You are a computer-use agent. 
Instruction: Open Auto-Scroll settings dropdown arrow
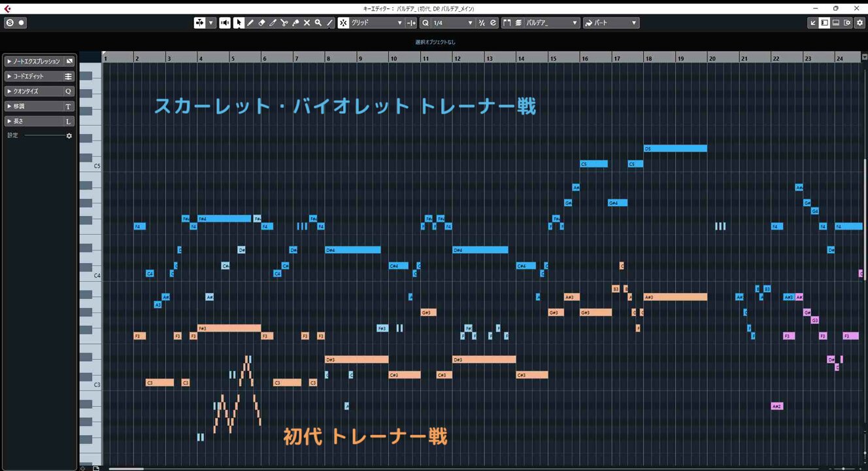[x=211, y=23]
